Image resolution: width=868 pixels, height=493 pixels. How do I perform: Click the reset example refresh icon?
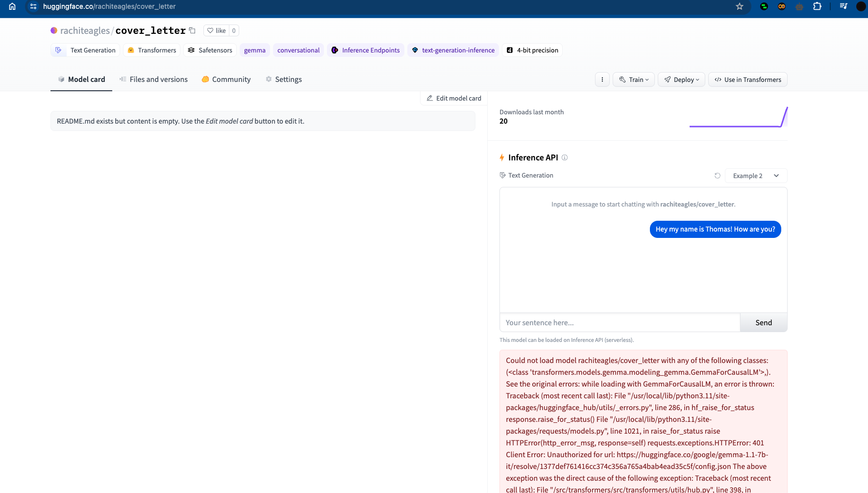click(717, 176)
